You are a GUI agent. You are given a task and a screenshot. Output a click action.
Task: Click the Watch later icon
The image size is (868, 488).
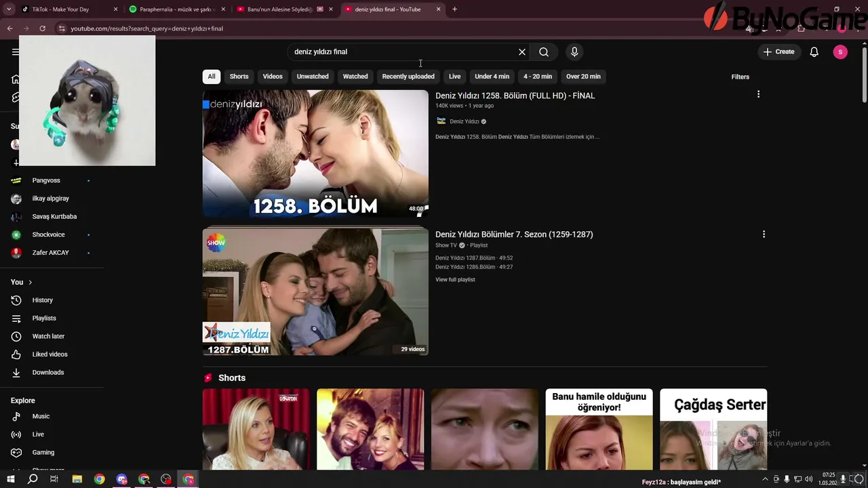[17, 336]
